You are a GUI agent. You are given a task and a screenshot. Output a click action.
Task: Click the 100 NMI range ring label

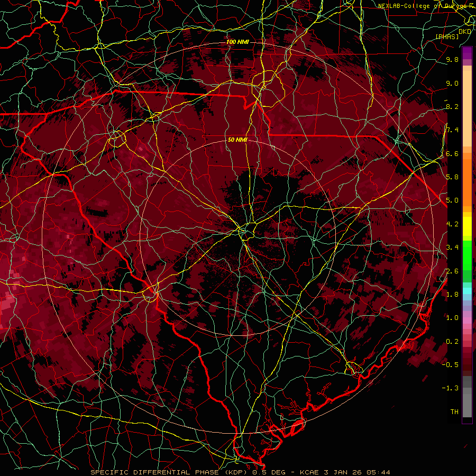(x=237, y=42)
